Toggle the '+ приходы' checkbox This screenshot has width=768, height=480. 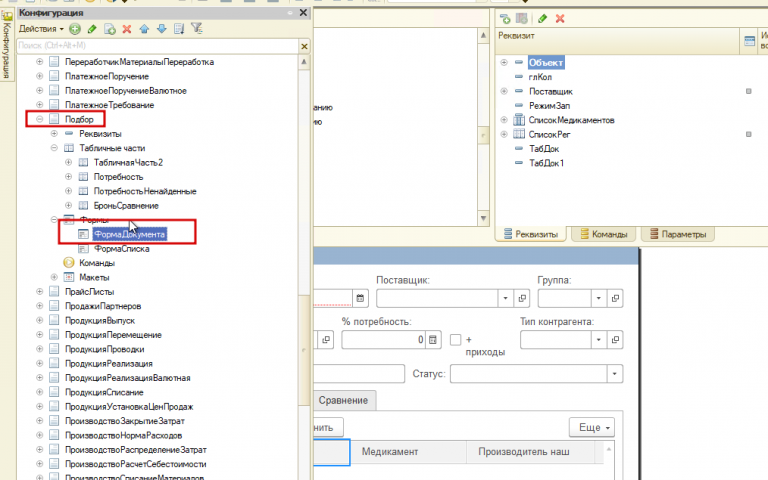tap(456, 339)
